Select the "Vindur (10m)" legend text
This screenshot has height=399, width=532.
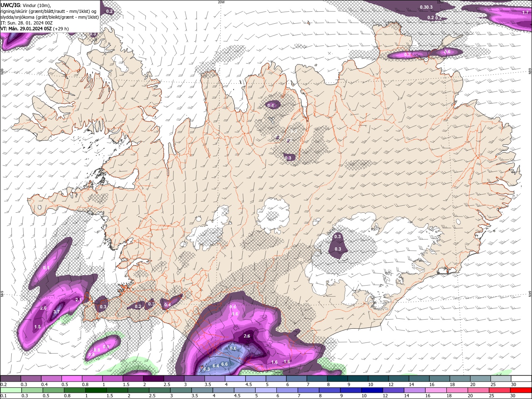coord(37,5)
